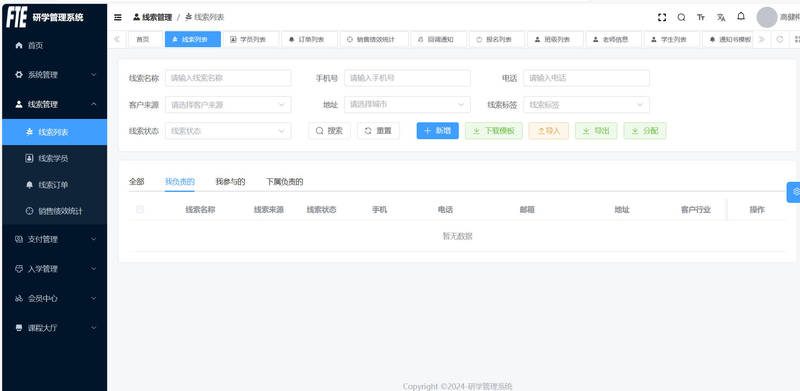Open the 线索状态 dropdown
The image size is (800, 391).
pyautogui.click(x=228, y=131)
